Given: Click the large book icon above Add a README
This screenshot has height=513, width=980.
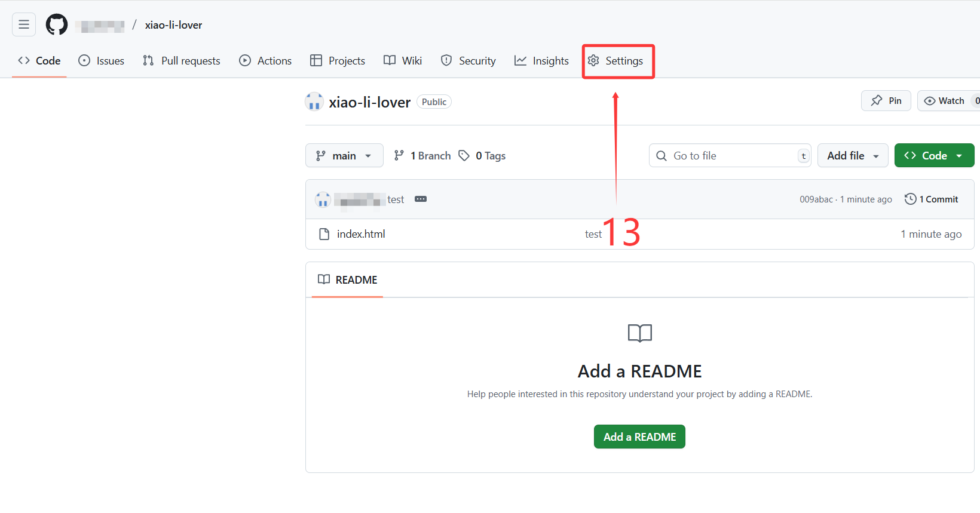Looking at the screenshot, I should pyautogui.click(x=640, y=333).
